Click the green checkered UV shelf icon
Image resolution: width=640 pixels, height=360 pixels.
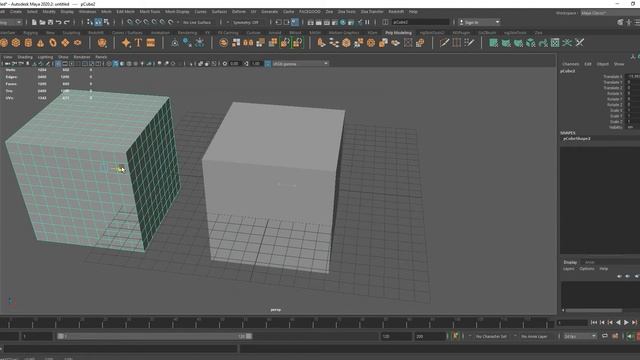click(555, 42)
